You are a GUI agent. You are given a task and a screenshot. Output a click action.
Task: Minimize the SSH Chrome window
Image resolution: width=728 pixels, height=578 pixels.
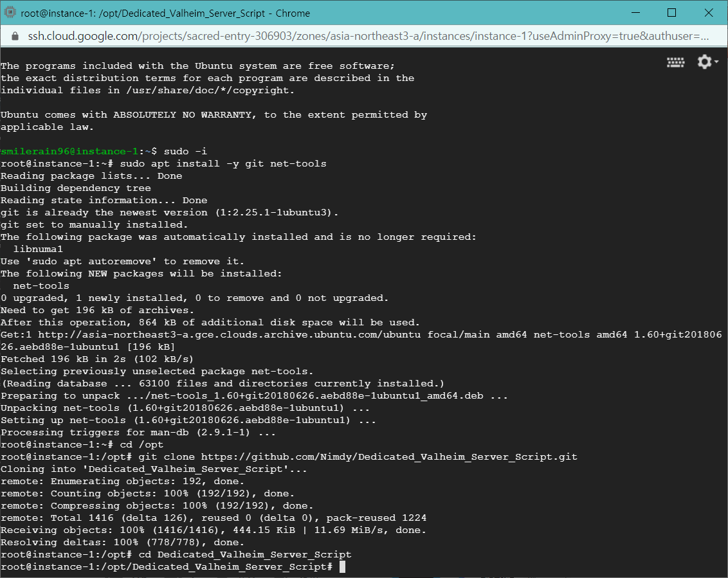(635, 13)
